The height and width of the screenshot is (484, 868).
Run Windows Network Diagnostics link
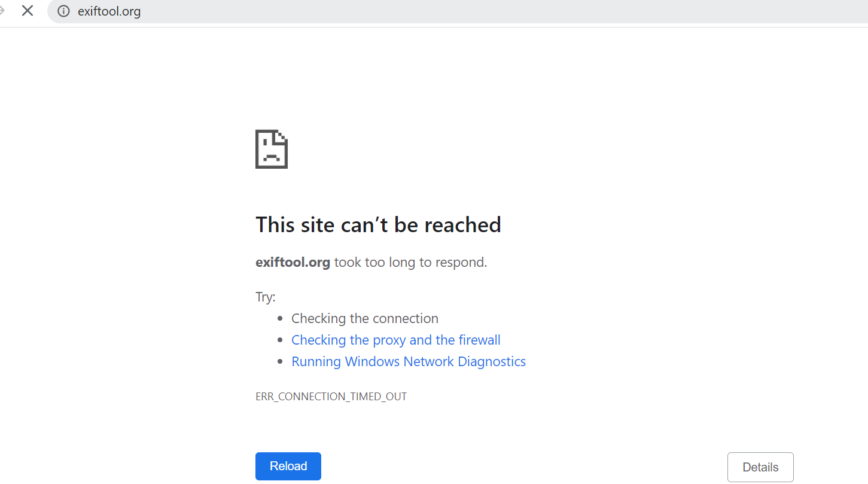point(409,361)
